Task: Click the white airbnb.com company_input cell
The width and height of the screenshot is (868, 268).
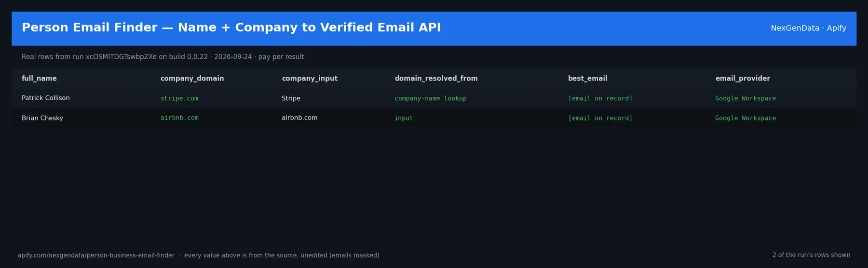Action: point(299,118)
